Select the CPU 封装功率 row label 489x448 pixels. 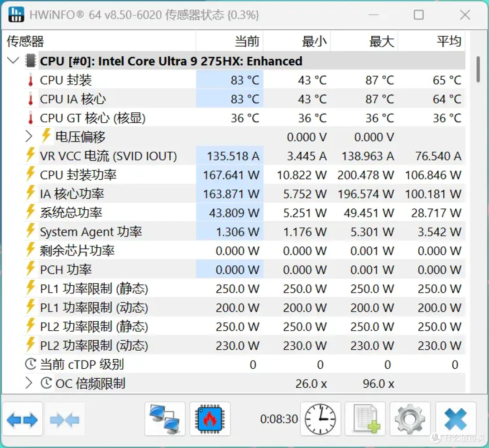pos(78,175)
